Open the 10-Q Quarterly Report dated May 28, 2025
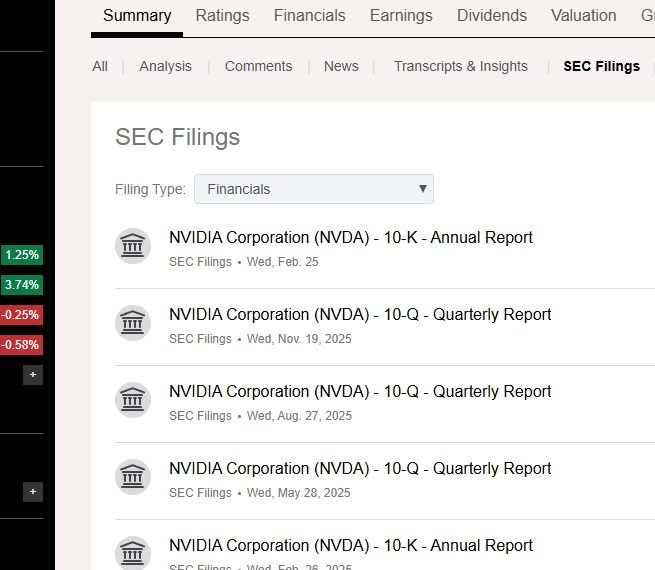Image resolution: width=655 pixels, height=570 pixels. [360, 469]
